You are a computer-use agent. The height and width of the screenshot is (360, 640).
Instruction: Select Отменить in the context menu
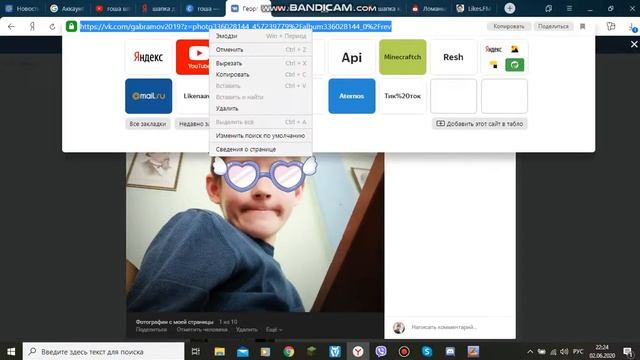pyautogui.click(x=261, y=49)
